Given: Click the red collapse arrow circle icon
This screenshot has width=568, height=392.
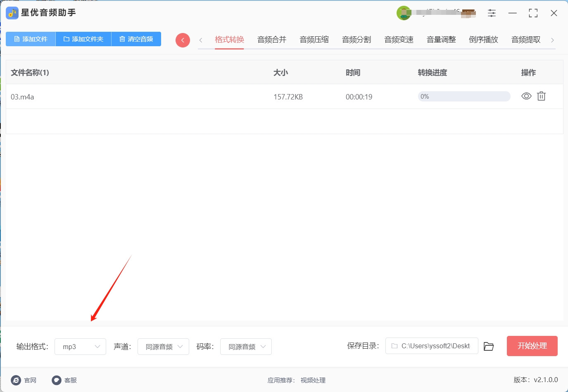Looking at the screenshot, I should tap(183, 40).
